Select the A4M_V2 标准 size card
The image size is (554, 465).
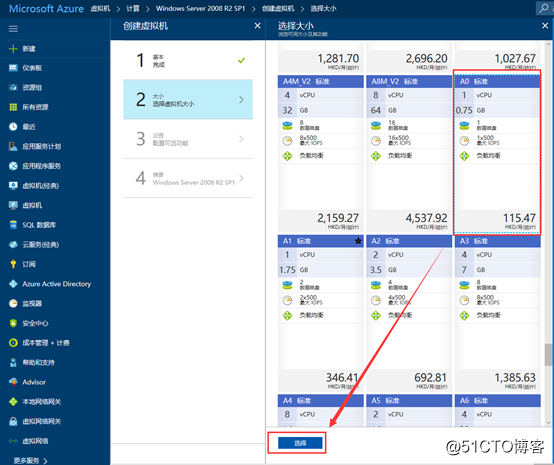[x=320, y=153]
